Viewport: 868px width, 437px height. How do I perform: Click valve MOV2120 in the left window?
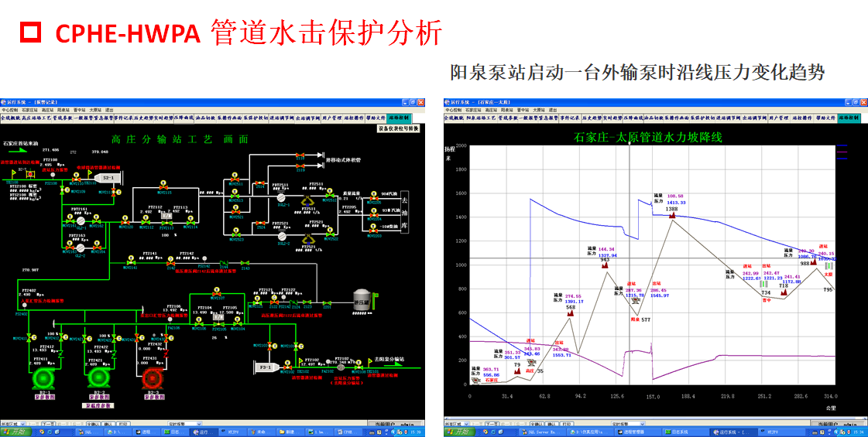coord(126,223)
